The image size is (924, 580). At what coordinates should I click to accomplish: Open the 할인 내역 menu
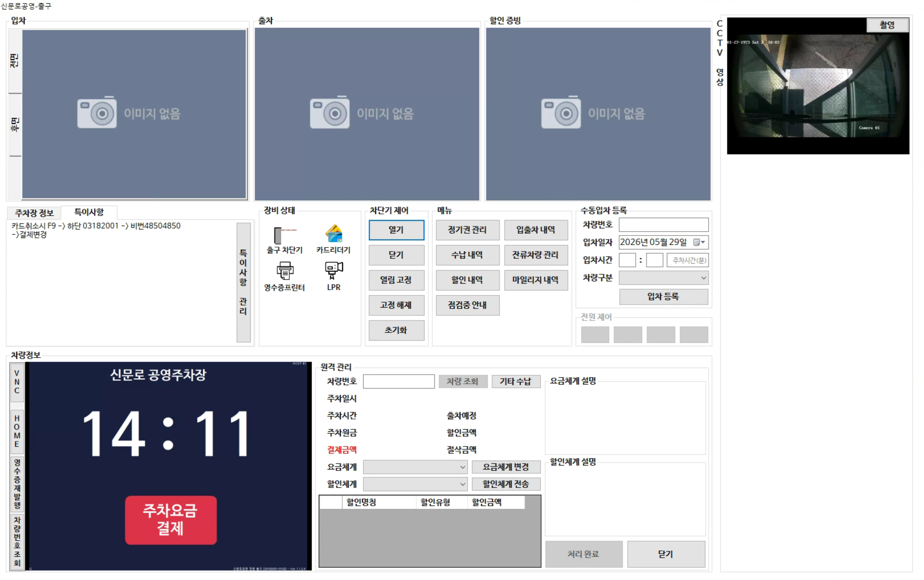(468, 280)
